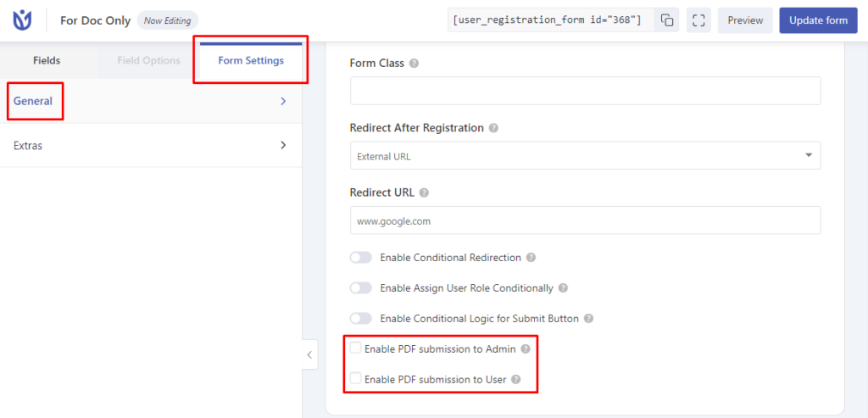868x418 pixels.
Task: Expand the Extras settings section
Action: click(x=151, y=146)
